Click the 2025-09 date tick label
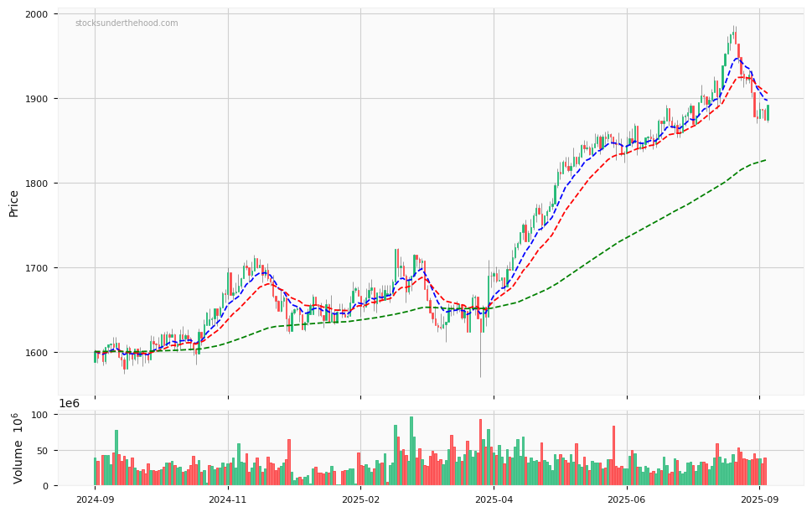 [x=760, y=500]
